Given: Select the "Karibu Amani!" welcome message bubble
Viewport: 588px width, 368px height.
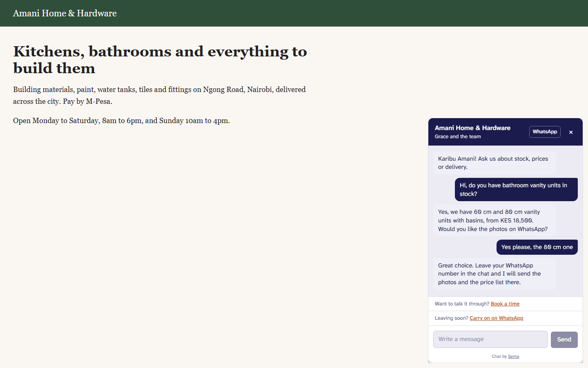Looking at the screenshot, I should 494,163.
